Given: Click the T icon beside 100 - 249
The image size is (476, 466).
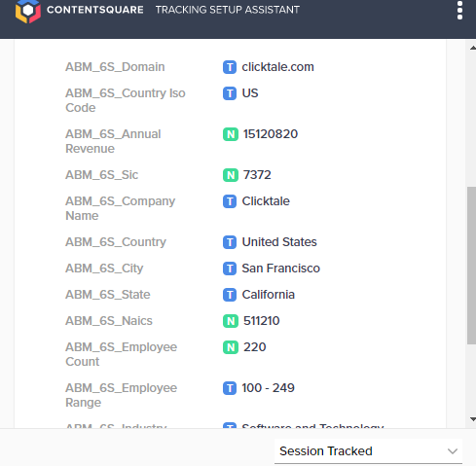Looking at the screenshot, I should [230, 388].
